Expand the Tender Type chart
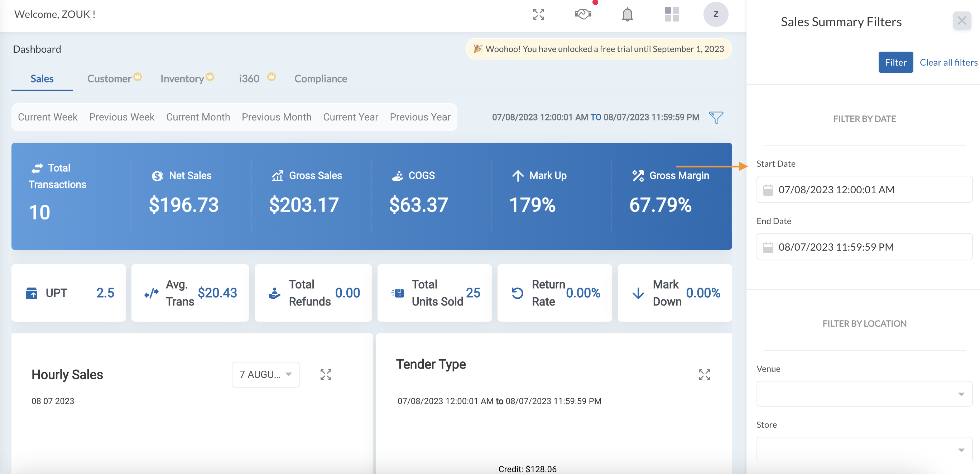 704,375
